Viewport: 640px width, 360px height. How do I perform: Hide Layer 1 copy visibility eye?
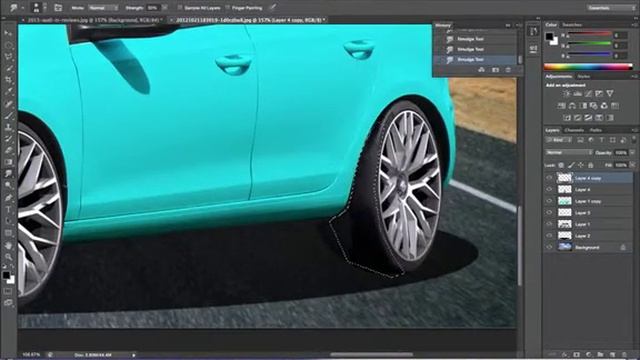click(549, 201)
